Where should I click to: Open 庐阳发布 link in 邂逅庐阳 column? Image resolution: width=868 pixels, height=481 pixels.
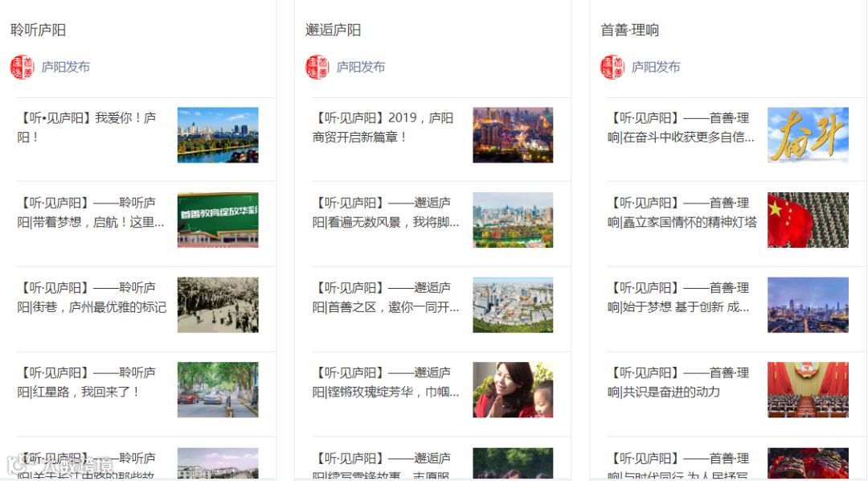(x=360, y=67)
